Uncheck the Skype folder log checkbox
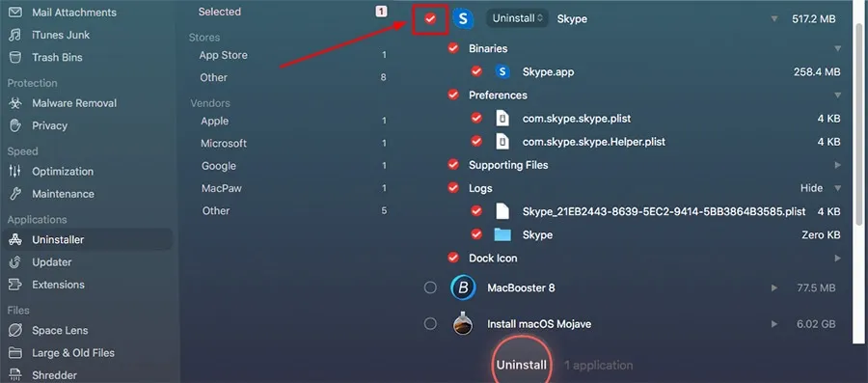Image resolution: width=868 pixels, height=383 pixels. click(476, 234)
